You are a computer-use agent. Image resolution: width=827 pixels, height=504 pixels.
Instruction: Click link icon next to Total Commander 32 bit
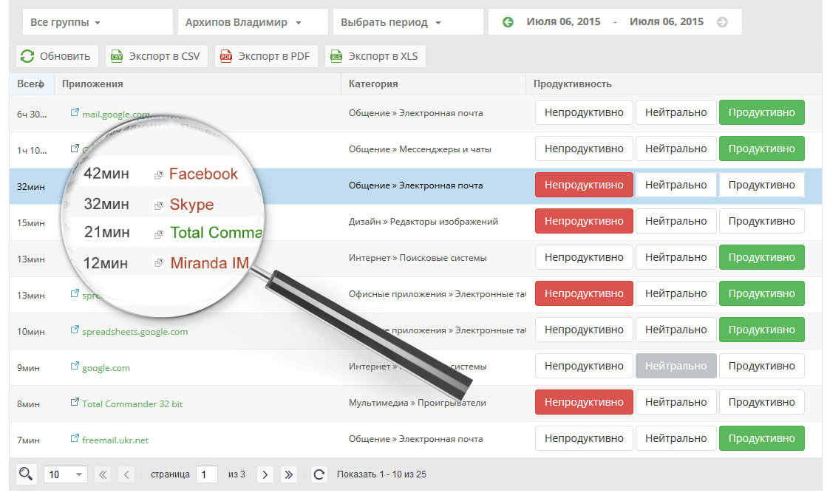coord(75,403)
